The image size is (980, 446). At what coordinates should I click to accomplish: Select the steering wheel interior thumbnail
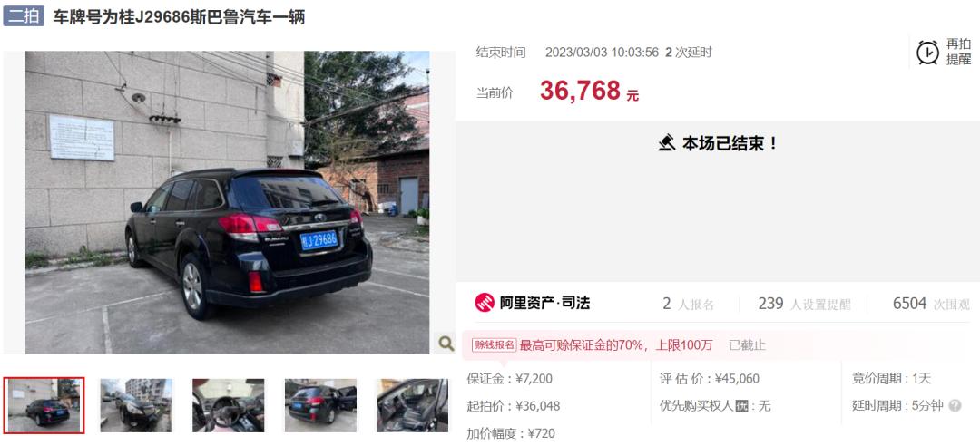[228, 405]
